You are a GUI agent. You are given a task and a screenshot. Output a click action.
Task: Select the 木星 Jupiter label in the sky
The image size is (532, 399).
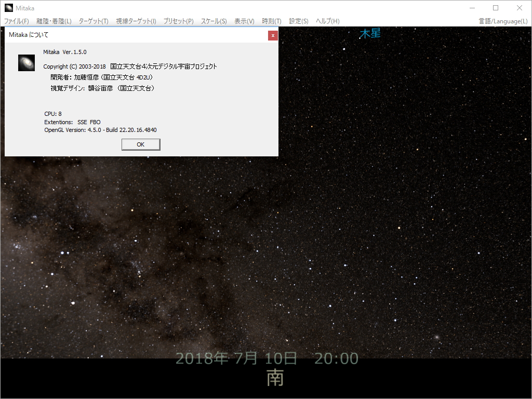[x=370, y=32]
